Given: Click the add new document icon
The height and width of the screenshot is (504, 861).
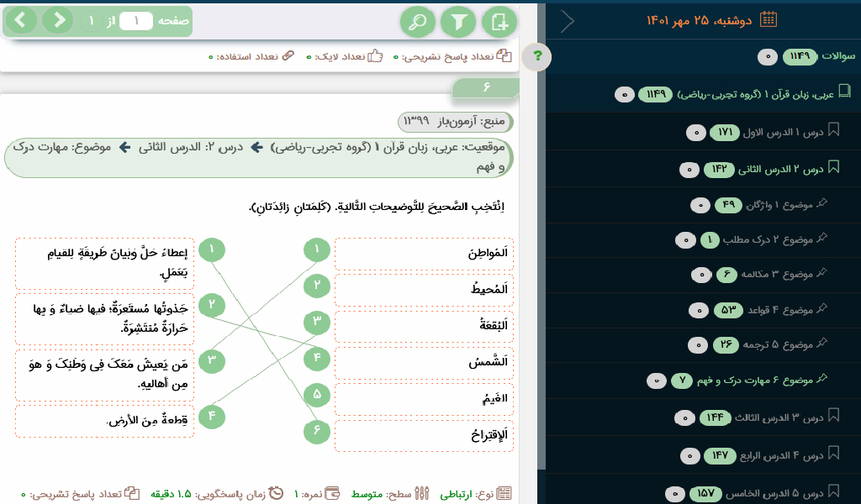Looking at the screenshot, I should coord(499,23).
